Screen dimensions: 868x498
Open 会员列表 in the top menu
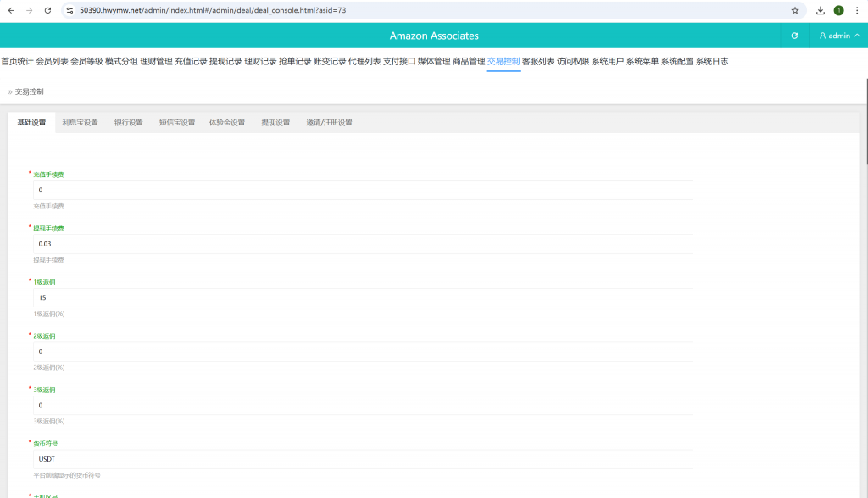coord(52,62)
